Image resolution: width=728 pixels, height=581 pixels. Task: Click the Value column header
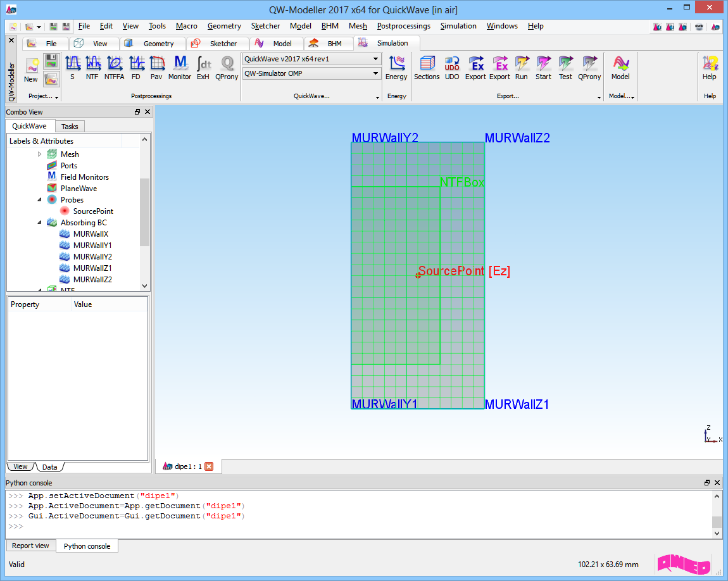(110, 304)
